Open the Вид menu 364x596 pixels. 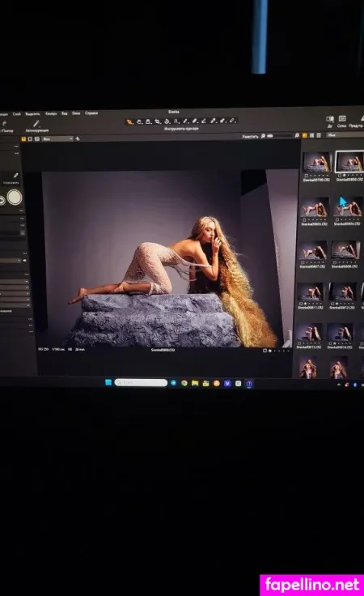point(65,113)
